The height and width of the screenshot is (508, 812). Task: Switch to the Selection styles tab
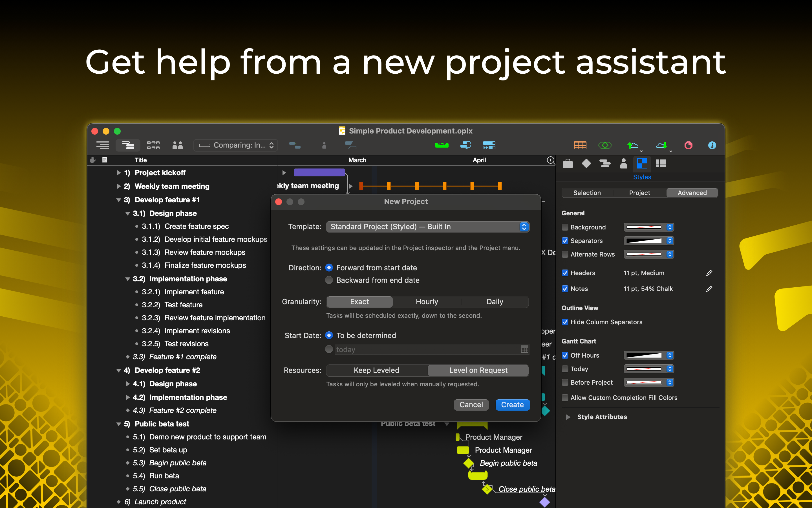pos(587,193)
